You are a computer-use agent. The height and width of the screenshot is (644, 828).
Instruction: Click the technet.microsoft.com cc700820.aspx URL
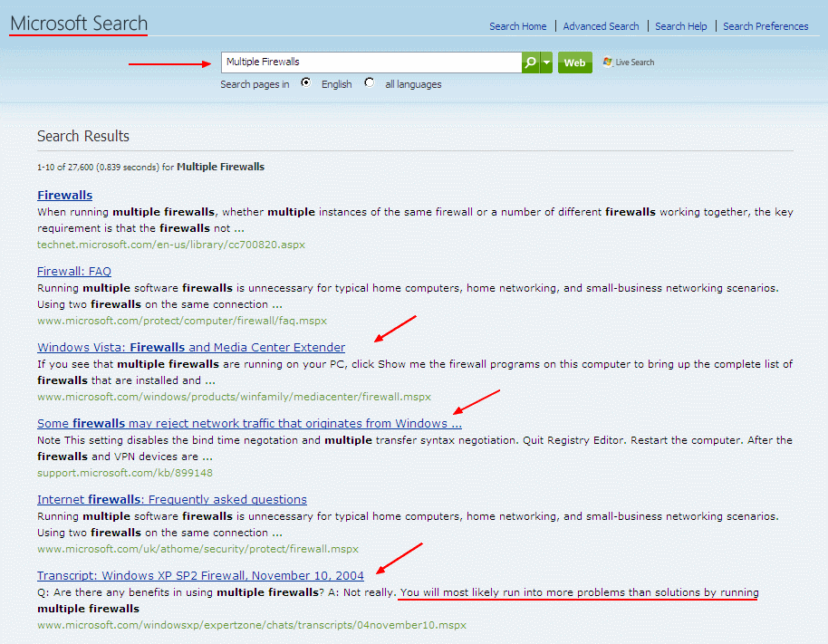point(171,245)
